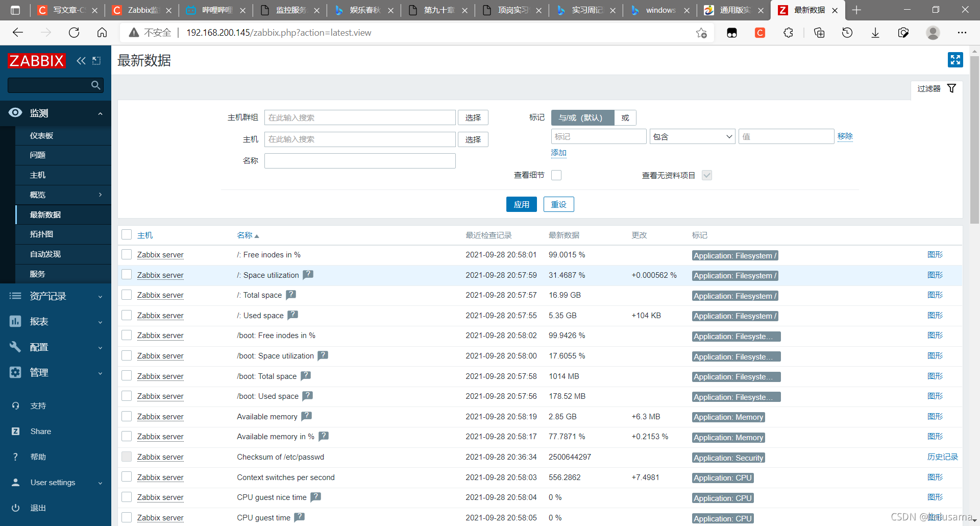Open help tooltip for /: Used space
Screen dimensions: 980x526
tap(292, 315)
